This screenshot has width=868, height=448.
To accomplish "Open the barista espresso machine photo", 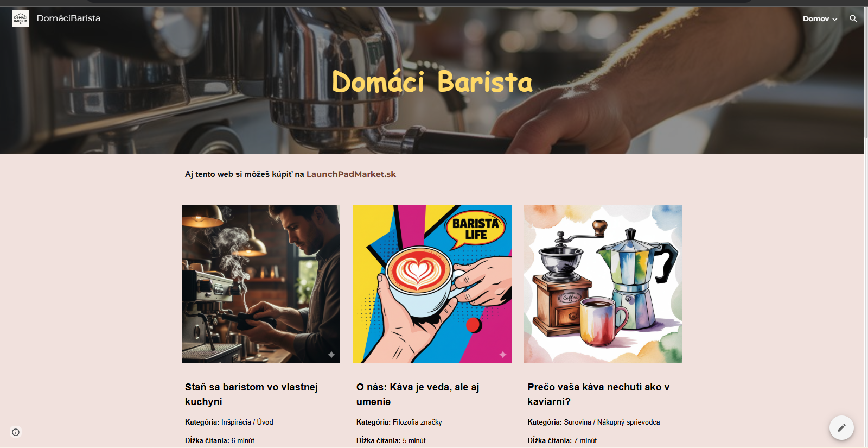I will (x=261, y=284).
